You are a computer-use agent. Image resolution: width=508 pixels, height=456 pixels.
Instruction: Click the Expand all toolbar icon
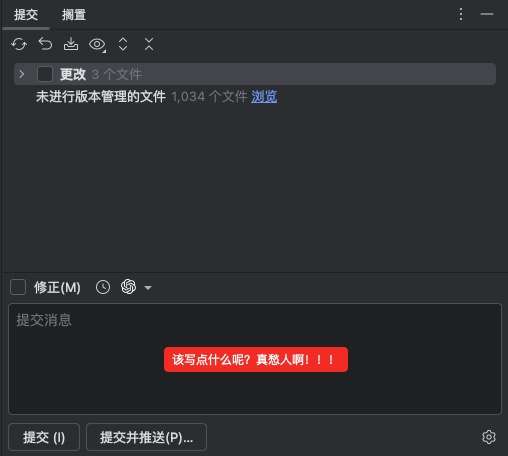(123, 44)
